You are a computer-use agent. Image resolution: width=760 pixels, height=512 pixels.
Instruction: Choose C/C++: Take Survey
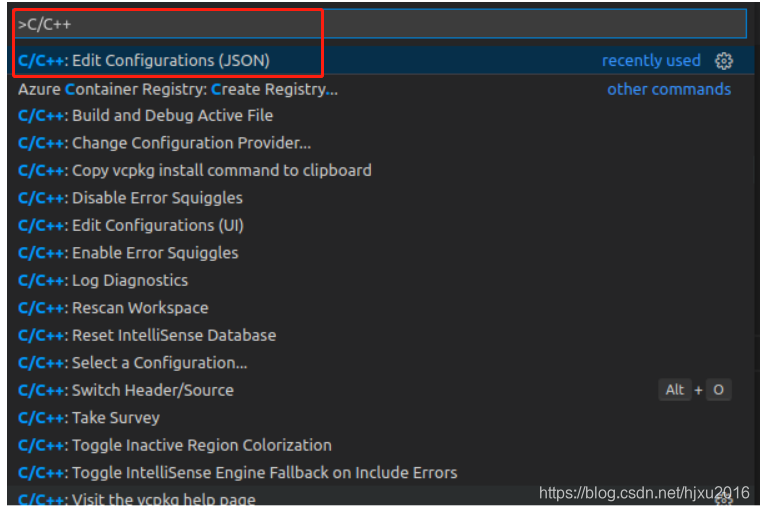[x=380, y=418]
